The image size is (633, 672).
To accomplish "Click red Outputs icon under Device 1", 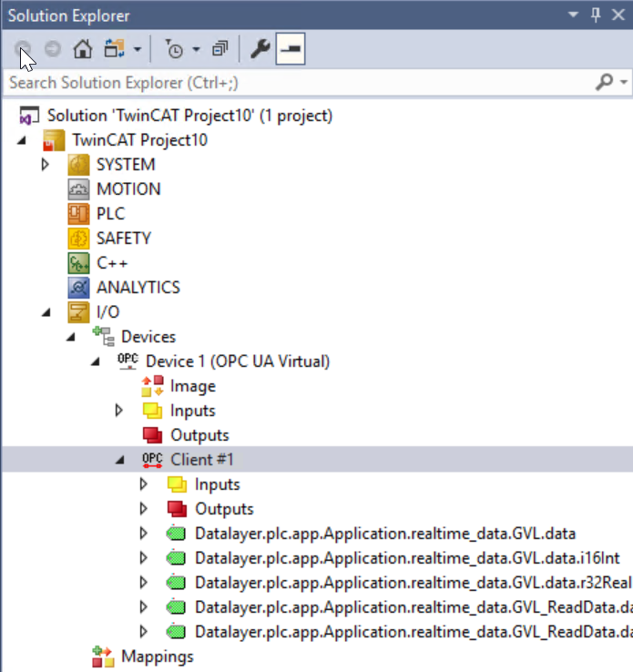I will (x=152, y=435).
